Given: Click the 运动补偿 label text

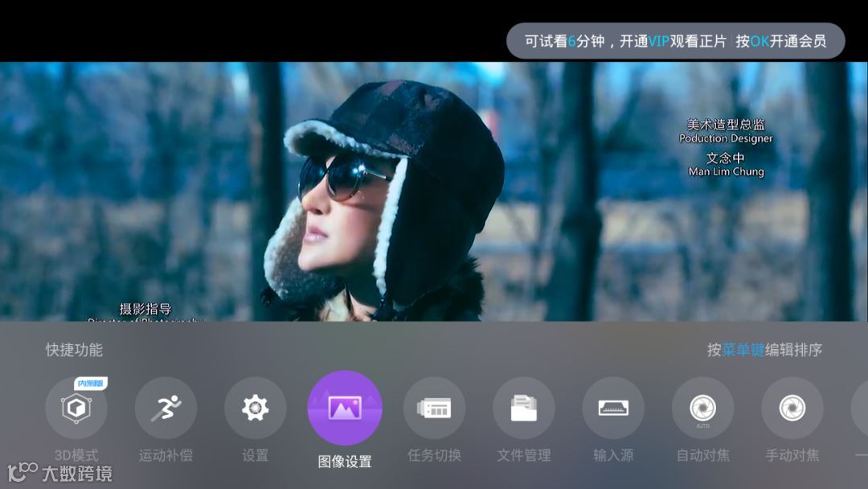Looking at the screenshot, I should [166, 455].
